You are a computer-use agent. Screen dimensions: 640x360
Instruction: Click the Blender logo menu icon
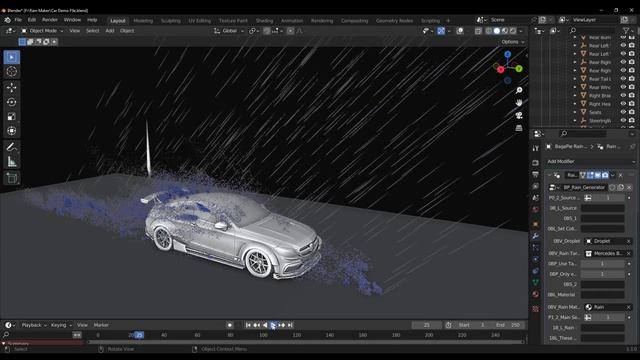coord(7,20)
